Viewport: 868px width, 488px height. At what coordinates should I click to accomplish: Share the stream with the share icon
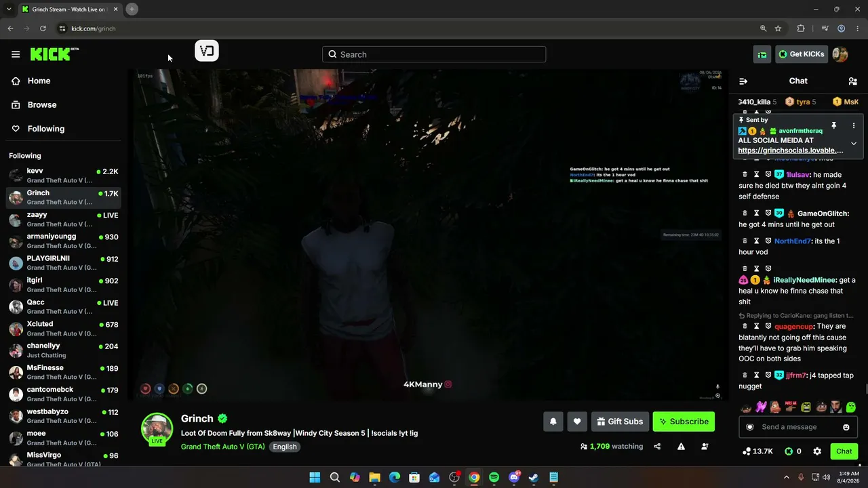657,447
